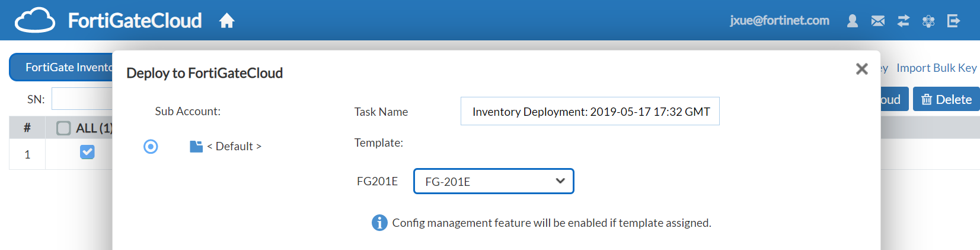The height and width of the screenshot is (250, 980).
Task: Click the SN search input field
Action: point(82,99)
